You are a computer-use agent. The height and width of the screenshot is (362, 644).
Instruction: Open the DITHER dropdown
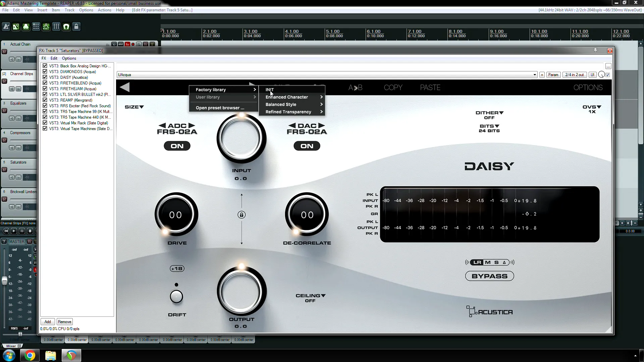pyautogui.click(x=489, y=113)
